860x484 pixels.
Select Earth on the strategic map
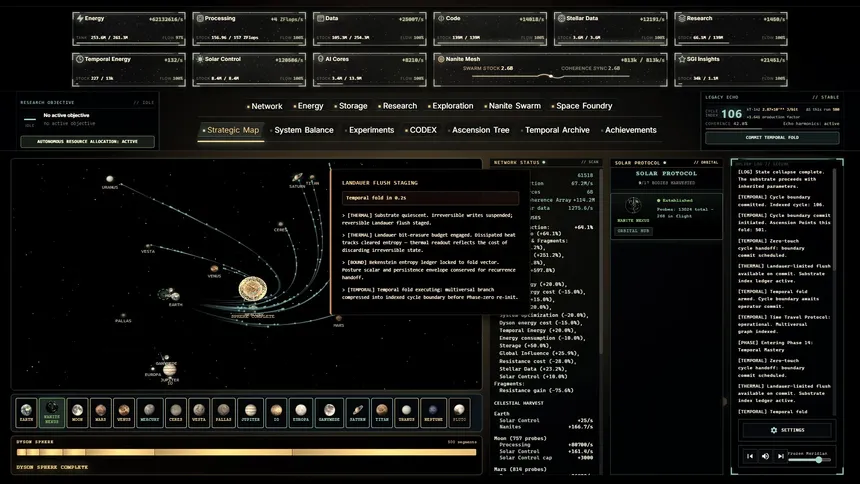pyautogui.click(x=175, y=296)
